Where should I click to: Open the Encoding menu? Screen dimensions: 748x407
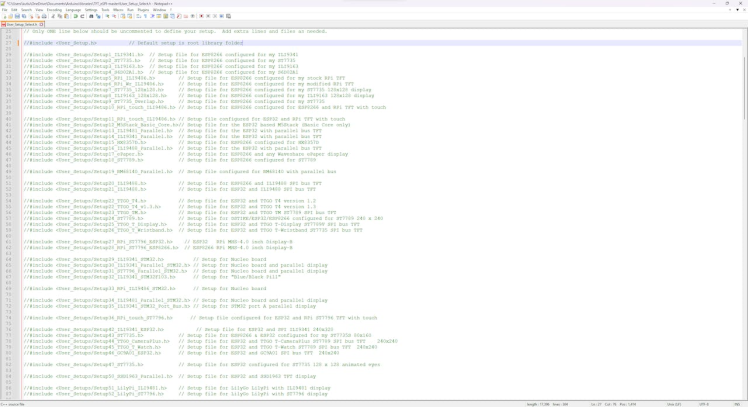[x=54, y=10]
